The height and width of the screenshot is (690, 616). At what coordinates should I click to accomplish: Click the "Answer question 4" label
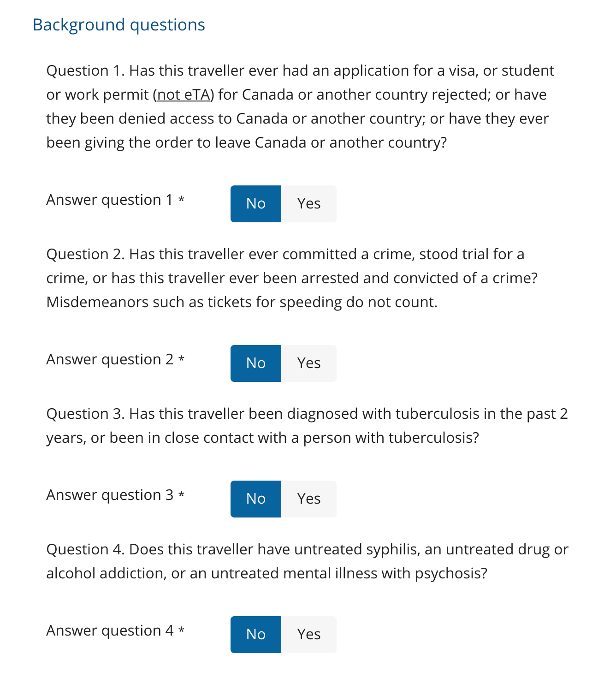[x=110, y=631]
